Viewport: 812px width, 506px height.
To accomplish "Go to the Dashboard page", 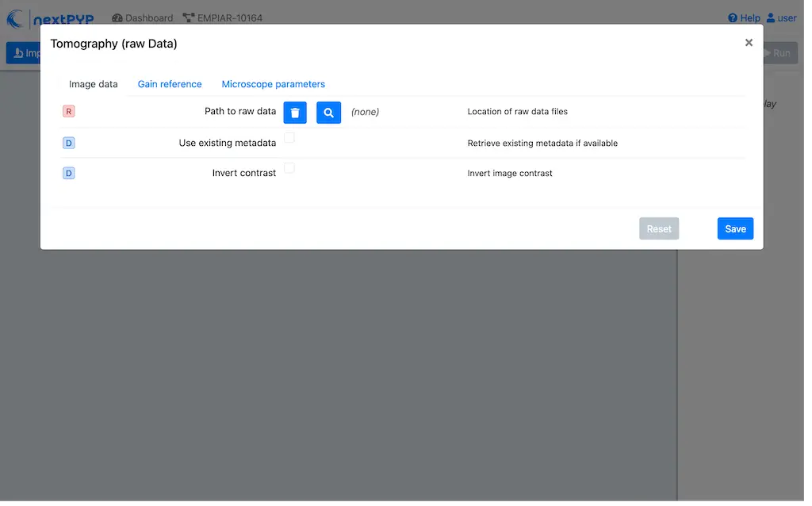I will pyautogui.click(x=143, y=18).
